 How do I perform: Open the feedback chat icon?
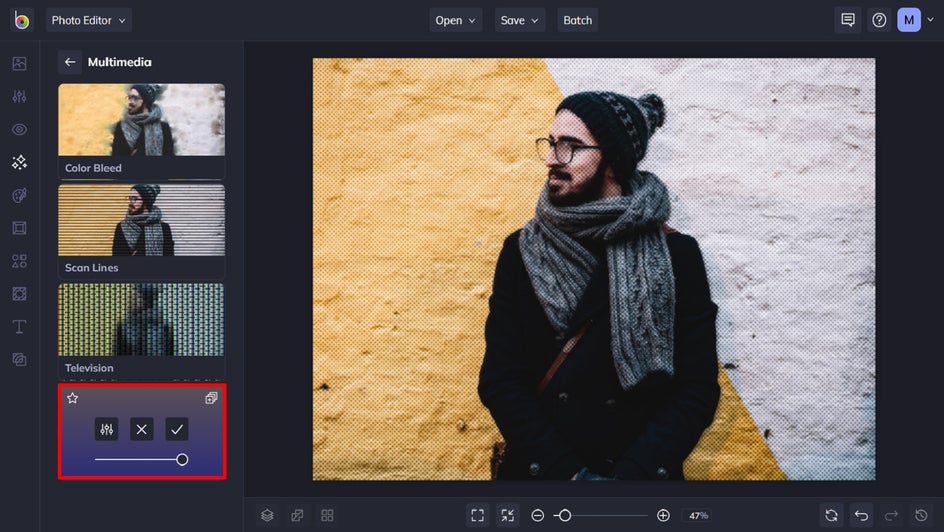point(848,20)
